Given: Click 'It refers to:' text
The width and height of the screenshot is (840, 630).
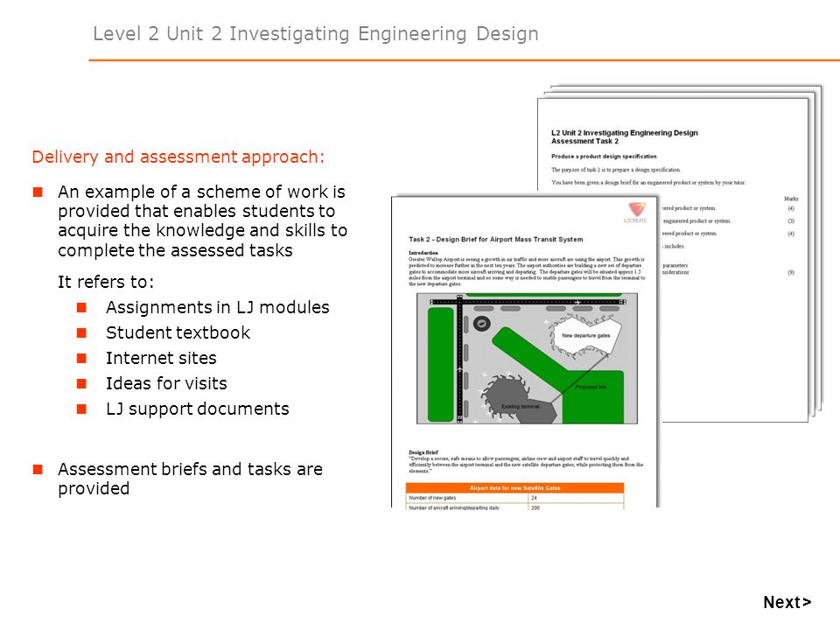Looking at the screenshot, I should click(106, 282).
